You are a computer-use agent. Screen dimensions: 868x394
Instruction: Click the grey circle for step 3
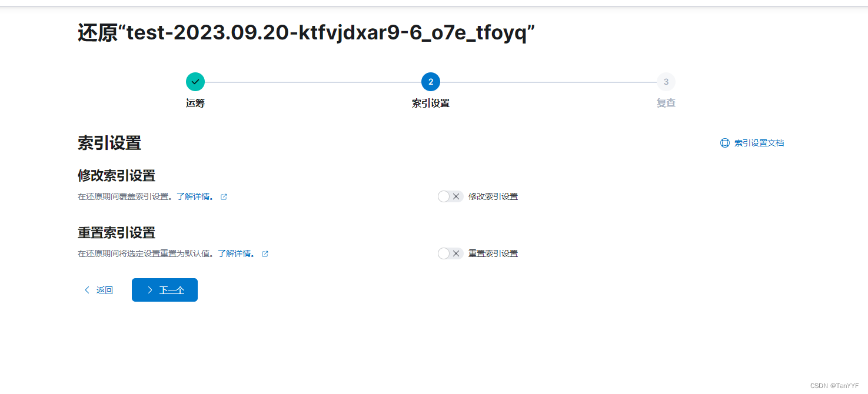pos(666,82)
